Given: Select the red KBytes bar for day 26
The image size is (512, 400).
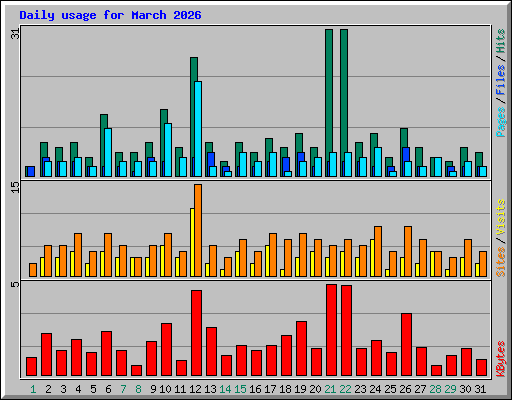Looking at the screenshot, I should pyautogui.click(x=406, y=345).
